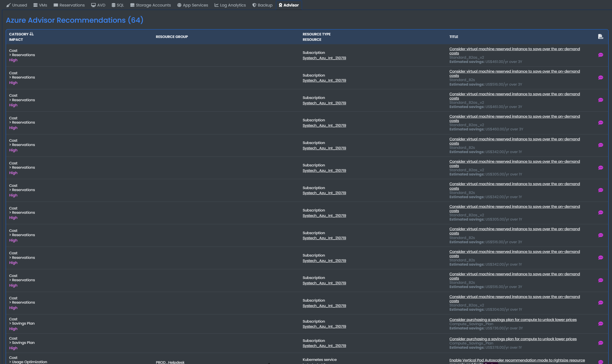This screenshot has height=364, width=612.
Task: Open comment icon for the US$378.00/yr savings plan row
Action: click(x=601, y=343)
